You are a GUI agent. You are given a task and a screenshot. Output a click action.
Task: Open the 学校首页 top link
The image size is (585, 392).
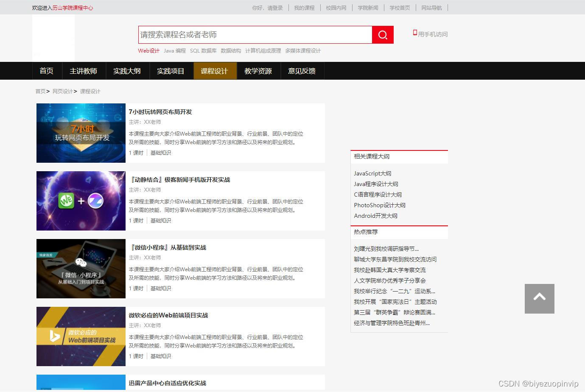[400, 8]
